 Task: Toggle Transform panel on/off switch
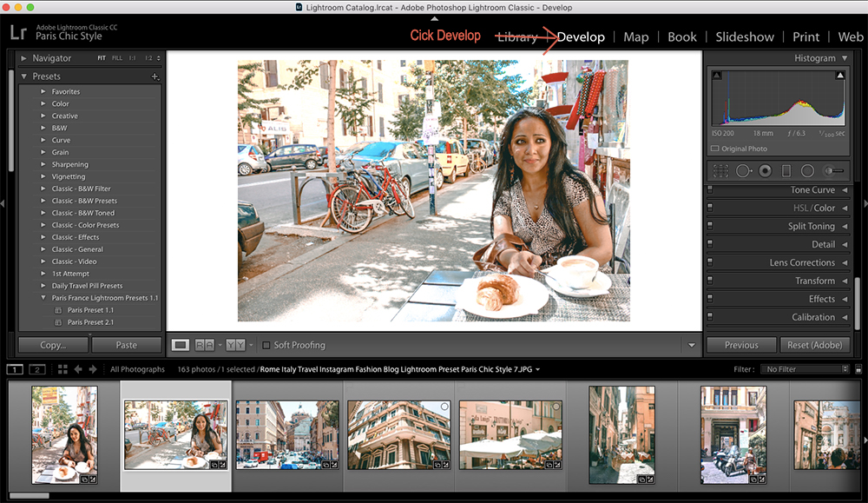coord(710,281)
